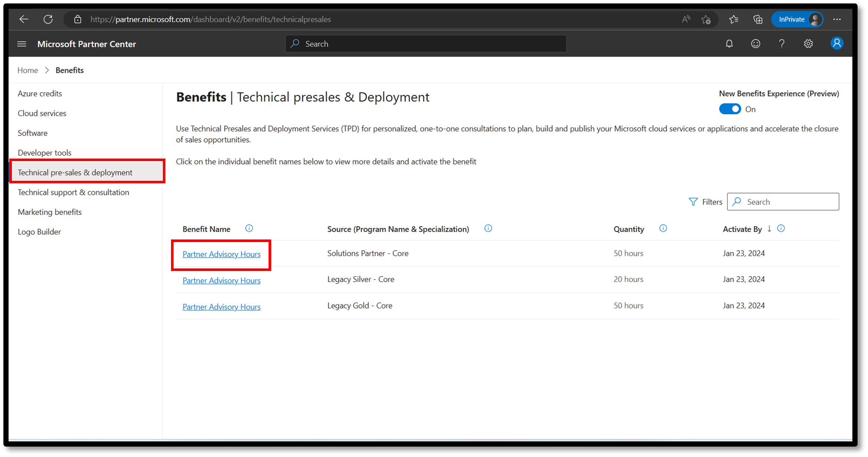Click the info icon next to Quantity column
This screenshot has height=457, width=868.
[x=663, y=229]
